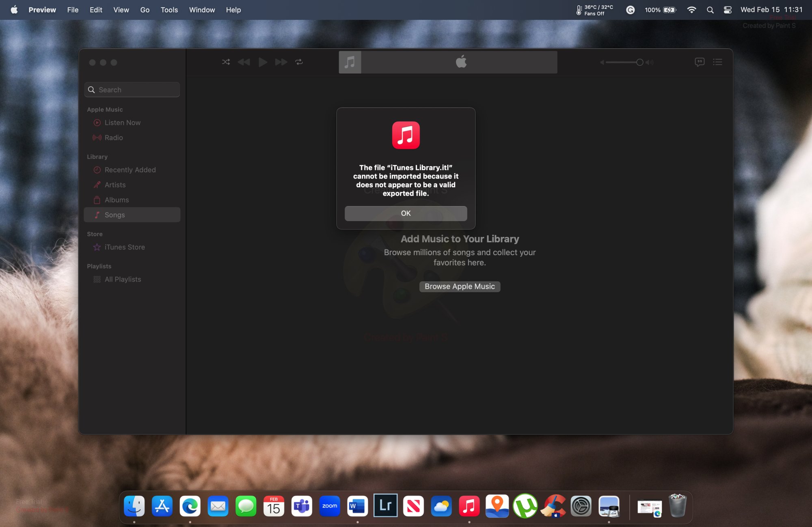This screenshot has height=527, width=812.
Task: Click the previous track rewind button
Action: pos(244,62)
